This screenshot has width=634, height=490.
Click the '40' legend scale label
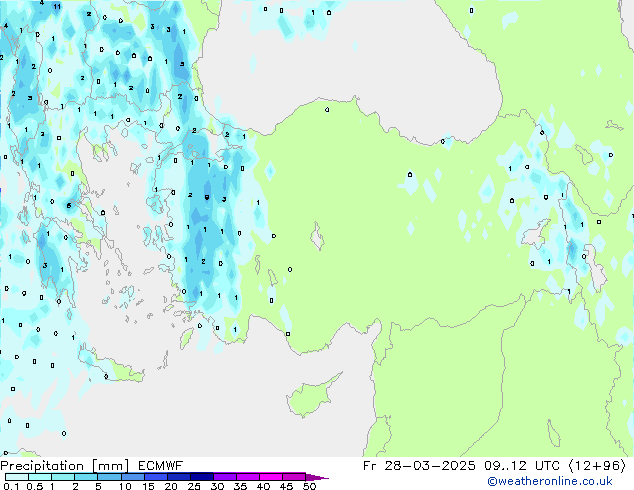click(263, 486)
